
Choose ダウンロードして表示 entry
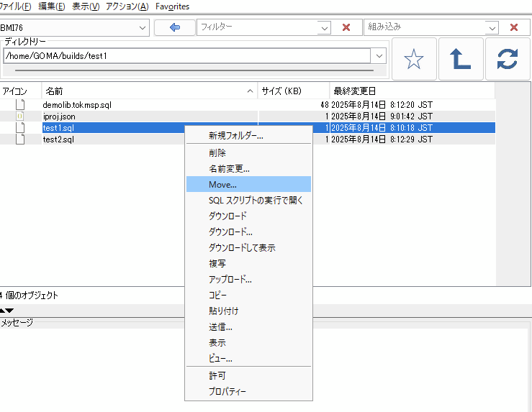coord(248,247)
